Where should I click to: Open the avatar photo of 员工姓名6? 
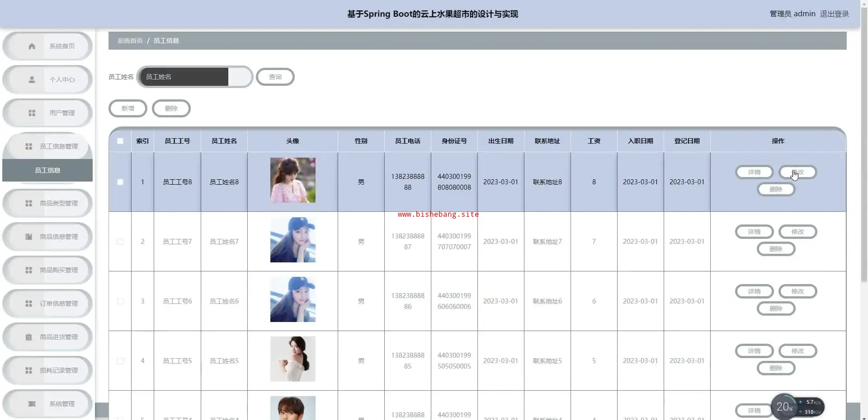tap(293, 299)
